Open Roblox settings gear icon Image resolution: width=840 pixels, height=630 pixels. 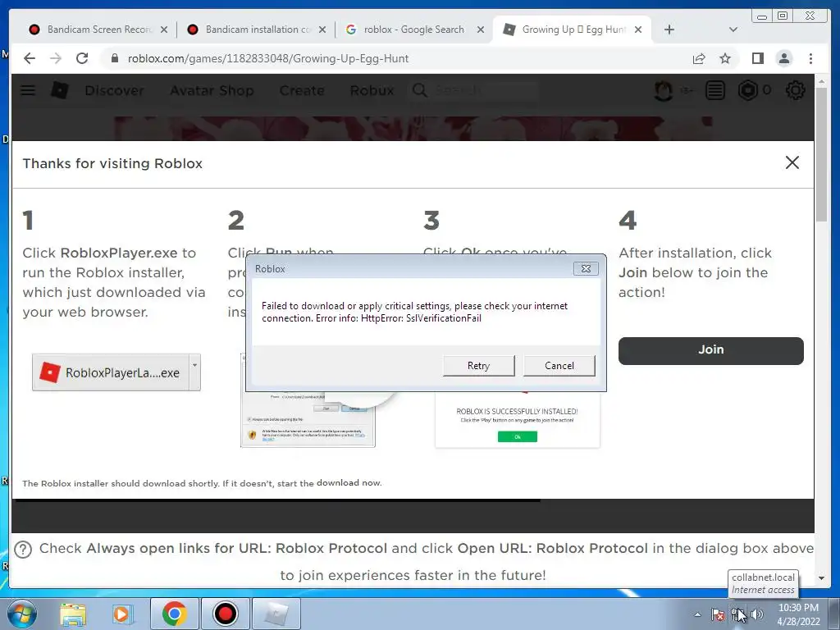795,90
